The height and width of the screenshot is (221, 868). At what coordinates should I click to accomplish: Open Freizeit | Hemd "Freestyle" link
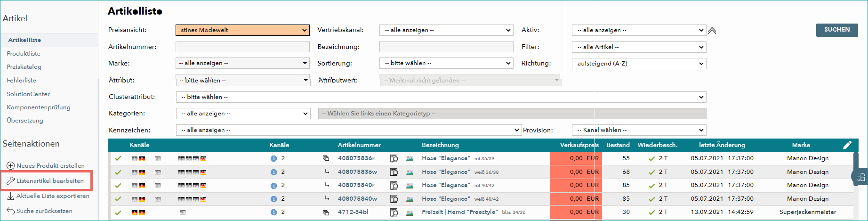click(460, 213)
